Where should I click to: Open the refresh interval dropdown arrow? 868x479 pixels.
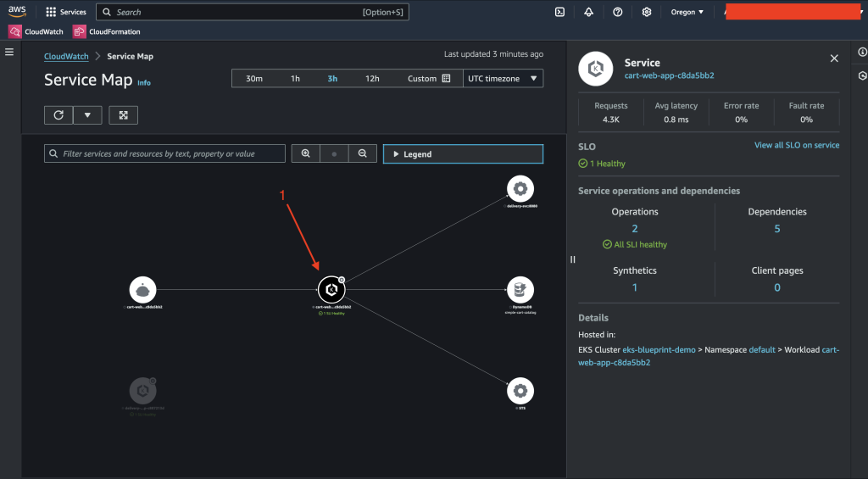pos(87,115)
